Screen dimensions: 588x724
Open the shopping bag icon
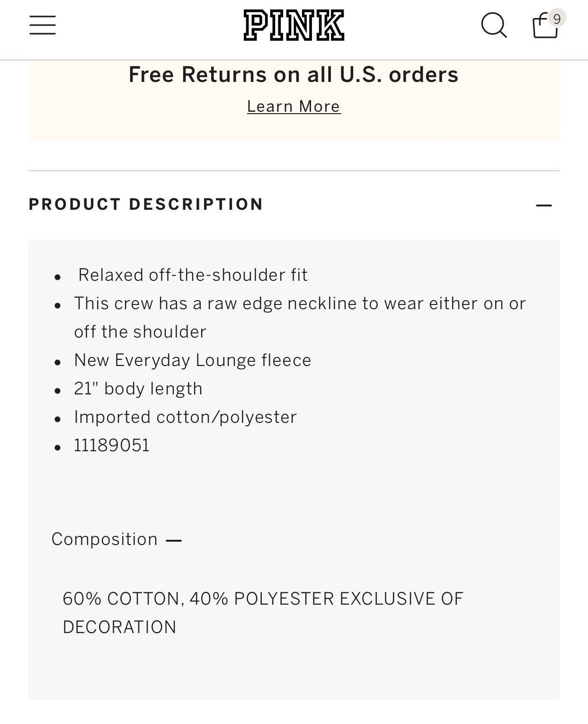545,25
